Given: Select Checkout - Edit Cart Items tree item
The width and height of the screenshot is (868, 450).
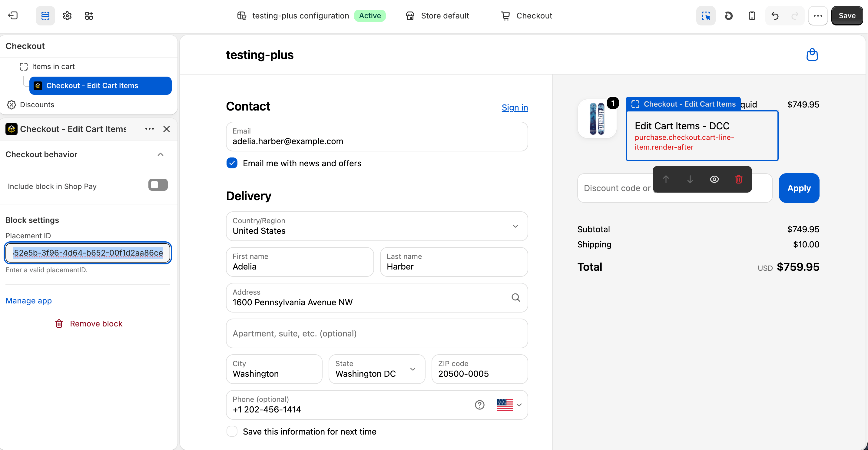Looking at the screenshot, I should pyautogui.click(x=101, y=86).
